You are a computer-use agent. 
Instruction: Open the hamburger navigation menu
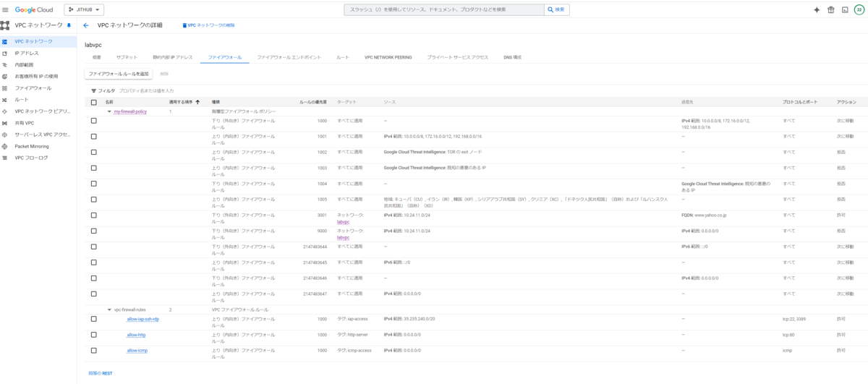tap(6, 9)
